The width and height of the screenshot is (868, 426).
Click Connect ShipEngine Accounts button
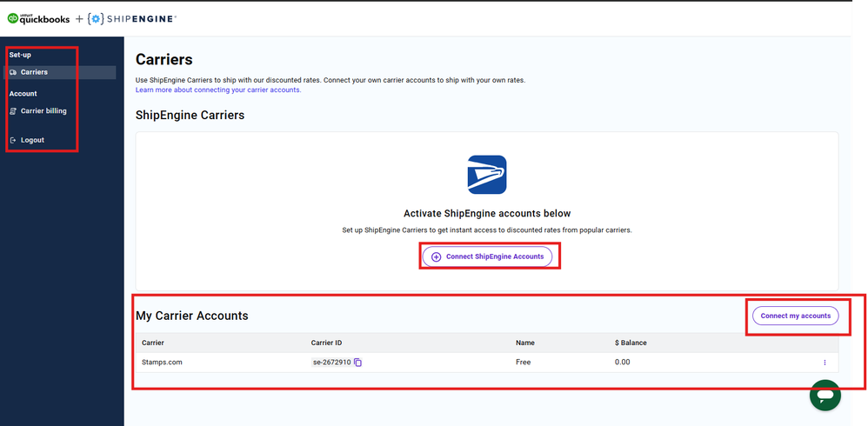coord(487,256)
